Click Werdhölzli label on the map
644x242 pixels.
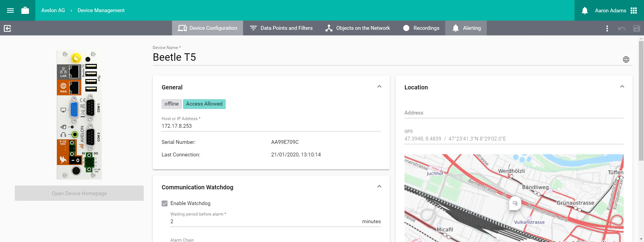tap(511, 171)
